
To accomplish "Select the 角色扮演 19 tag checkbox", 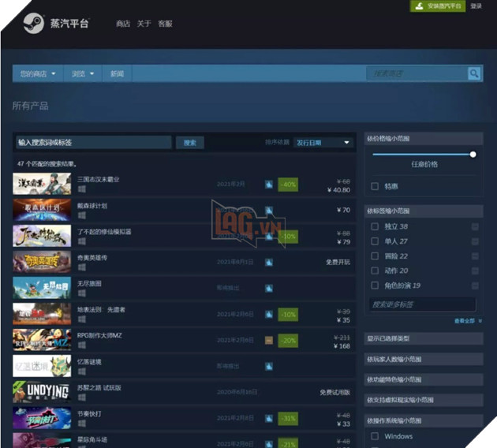I will [375, 286].
